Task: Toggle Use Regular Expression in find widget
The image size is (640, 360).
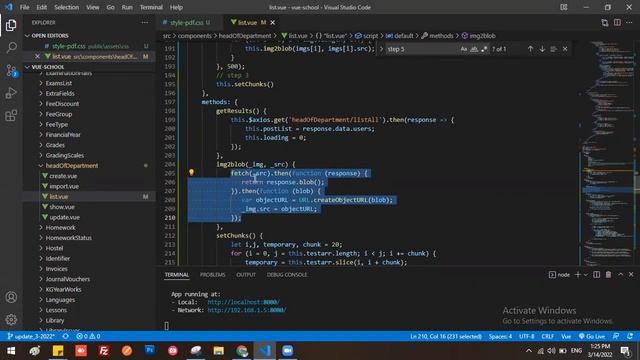Action: coord(484,49)
